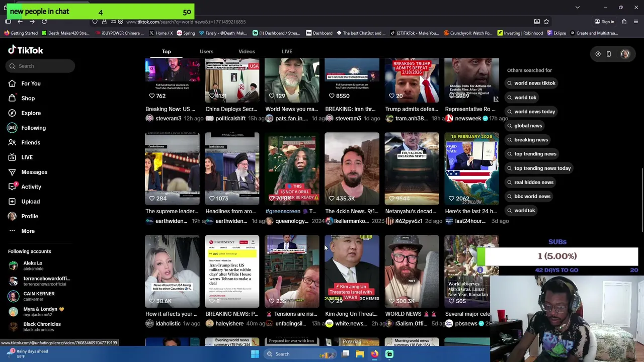Open the 15 February 2026 video
644x362 pixels.
tap(471, 168)
